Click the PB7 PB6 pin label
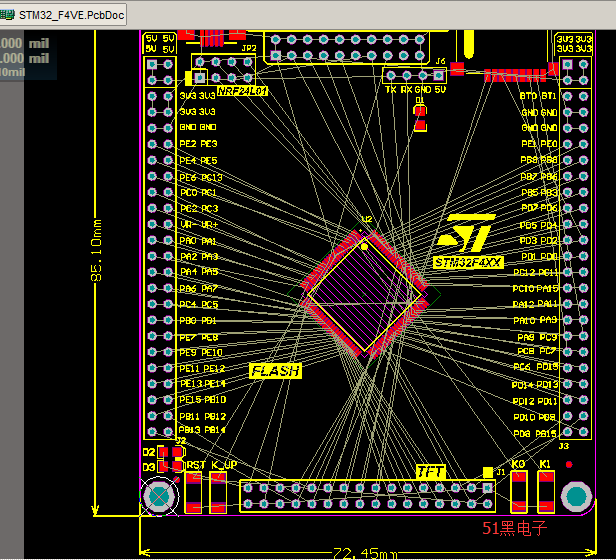The width and height of the screenshot is (616, 560). [x=539, y=177]
